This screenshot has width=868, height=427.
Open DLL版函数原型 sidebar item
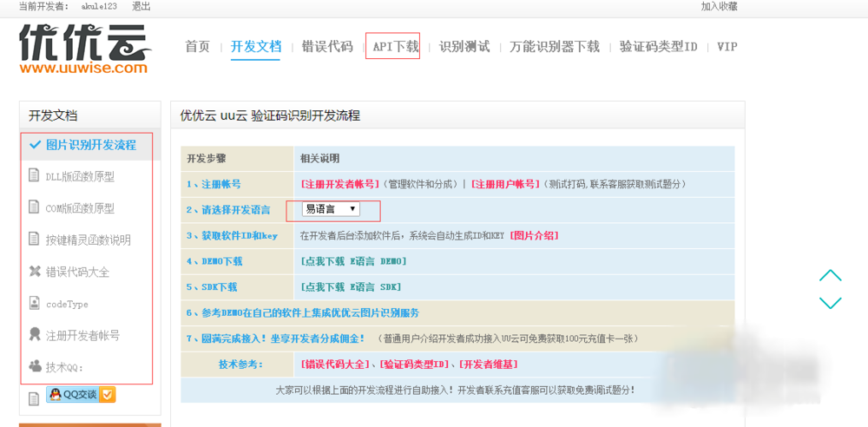[80, 177]
